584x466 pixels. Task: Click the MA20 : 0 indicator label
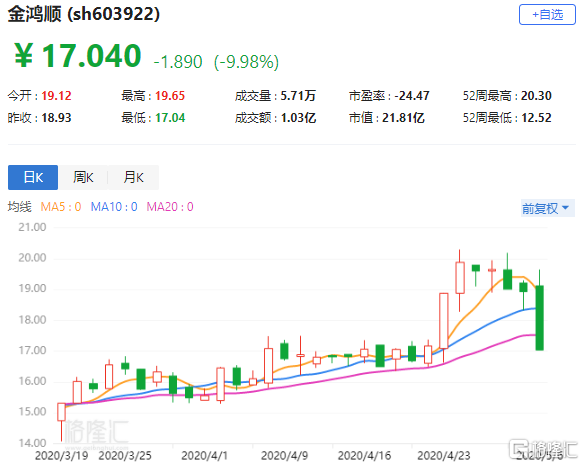tap(170, 207)
